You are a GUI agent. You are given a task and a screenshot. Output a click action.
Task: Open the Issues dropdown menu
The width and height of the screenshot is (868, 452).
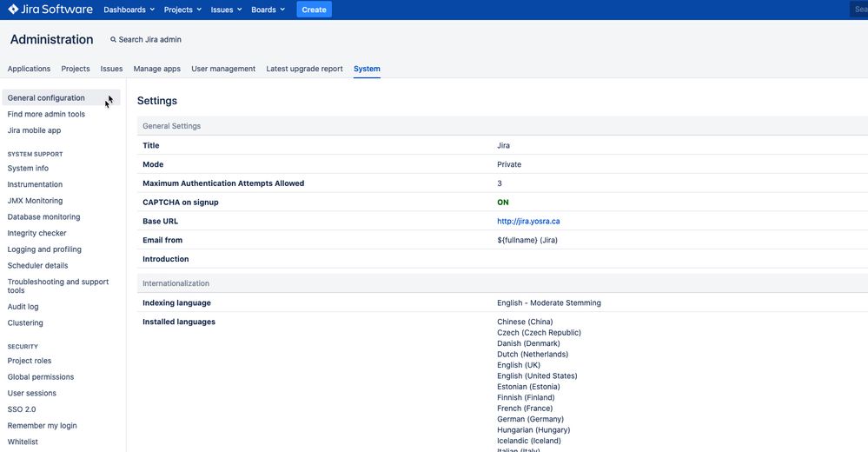pyautogui.click(x=227, y=10)
